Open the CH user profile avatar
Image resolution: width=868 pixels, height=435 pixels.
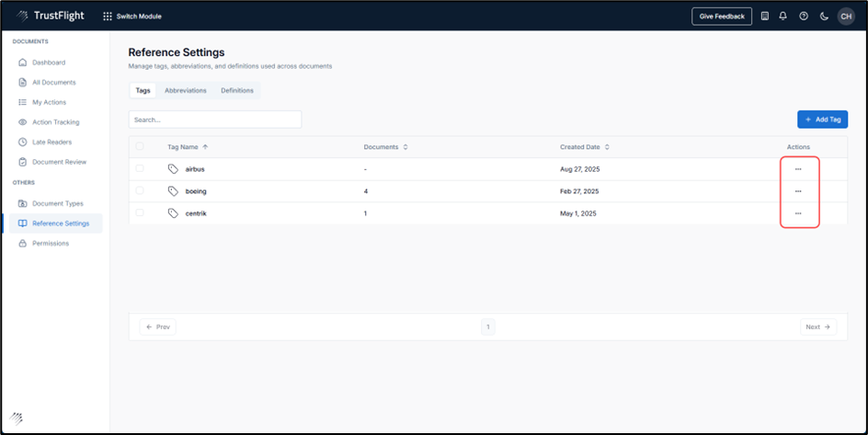[846, 17]
